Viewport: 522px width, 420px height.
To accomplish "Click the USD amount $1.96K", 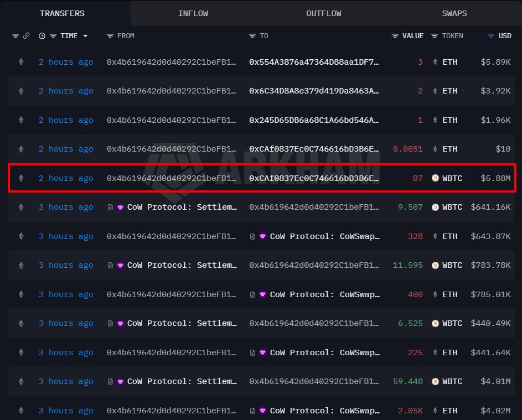I will click(495, 120).
